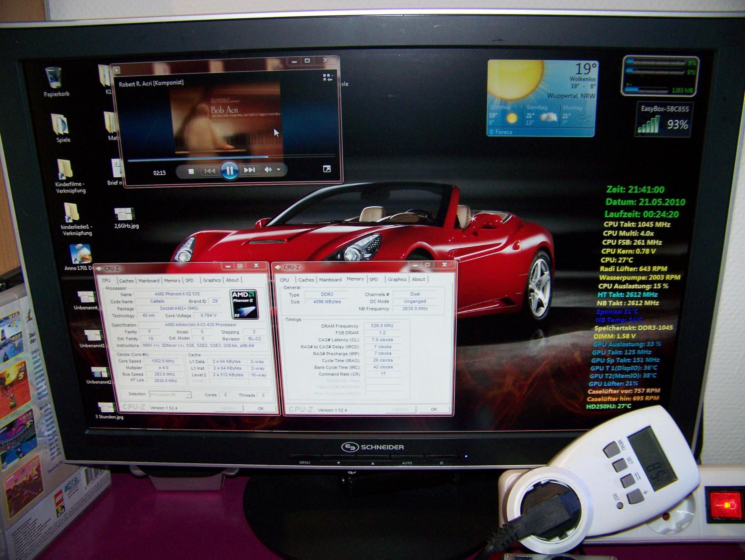
Task: Click the media player seek bar
Action: point(231,158)
